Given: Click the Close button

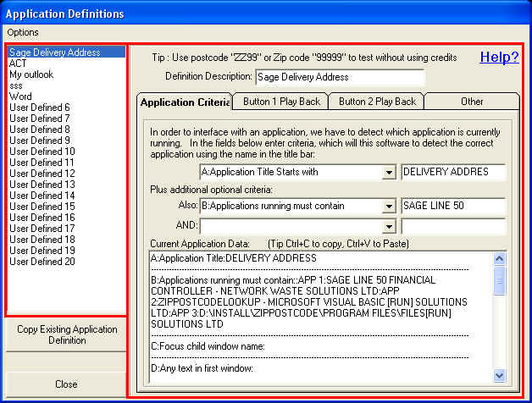Looking at the screenshot, I should 66,384.
